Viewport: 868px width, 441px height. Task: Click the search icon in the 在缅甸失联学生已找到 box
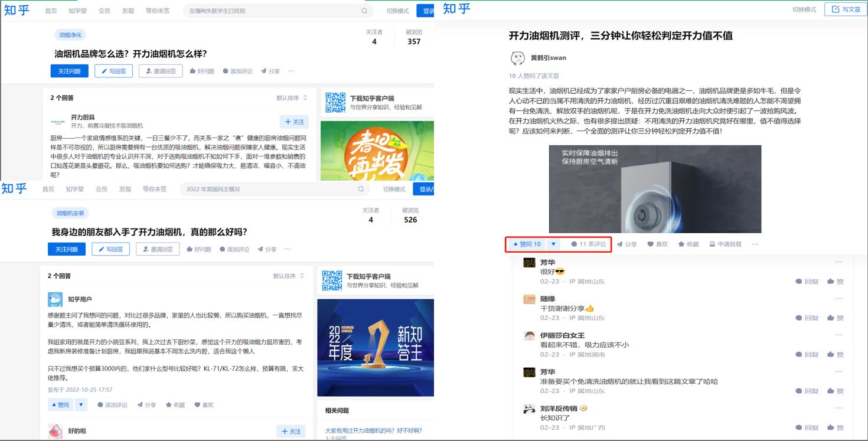pyautogui.click(x=364, y=11)
